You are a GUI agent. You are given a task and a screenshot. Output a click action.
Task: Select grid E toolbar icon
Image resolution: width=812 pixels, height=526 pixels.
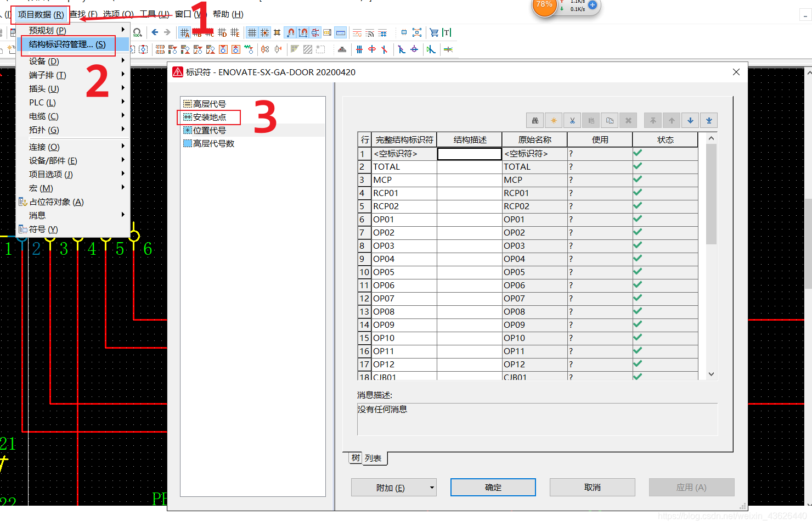[235, 32]
